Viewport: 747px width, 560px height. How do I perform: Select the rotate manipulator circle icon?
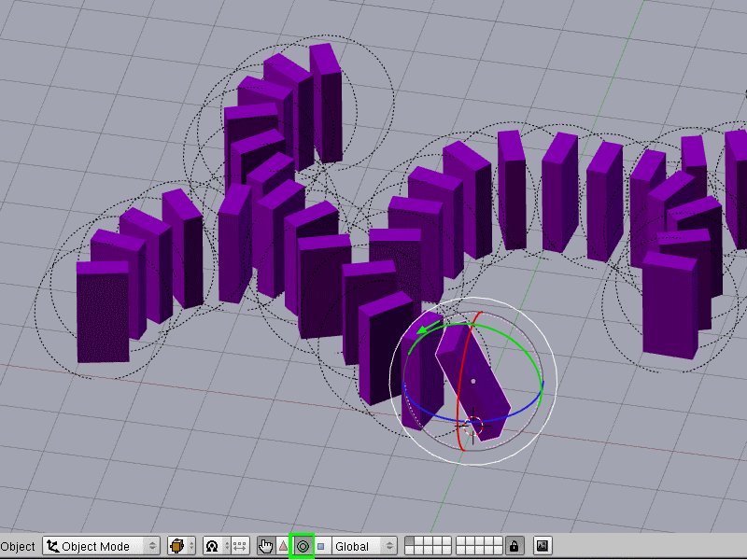click(303, 546)
